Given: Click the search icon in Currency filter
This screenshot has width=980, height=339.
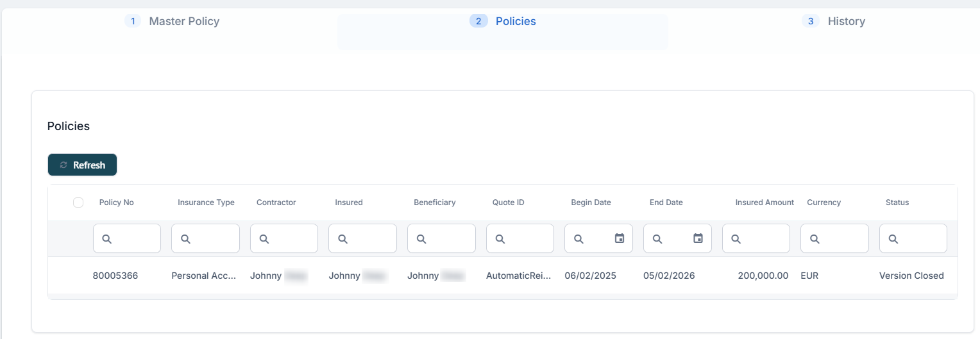Looking at the screenshot, I should pyautogui.click(x=815, y=239).
